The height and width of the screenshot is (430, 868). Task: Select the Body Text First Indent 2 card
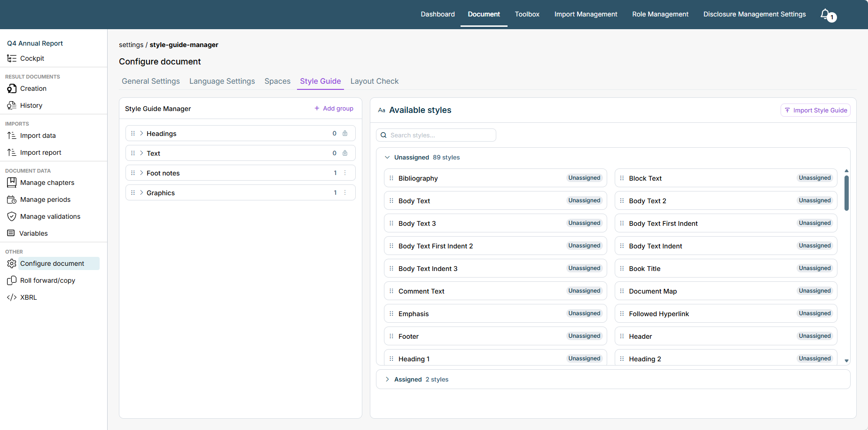495,246
